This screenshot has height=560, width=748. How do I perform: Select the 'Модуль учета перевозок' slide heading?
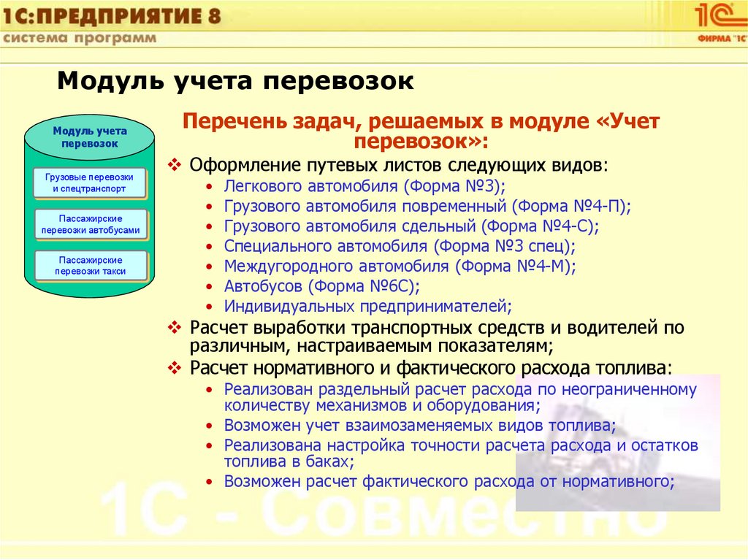pyautogui.click(x=235, y=80)
